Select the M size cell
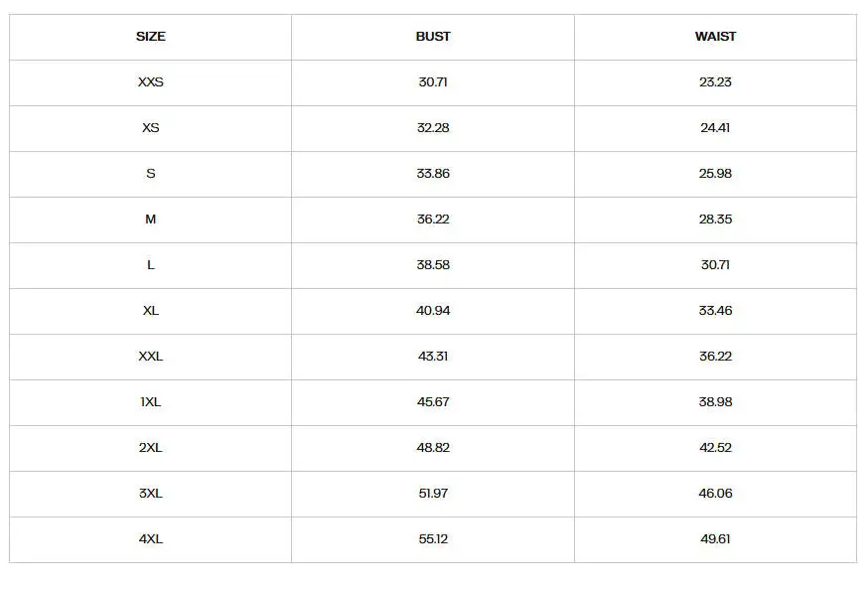868x589 pixels. [x=151, y=220]
